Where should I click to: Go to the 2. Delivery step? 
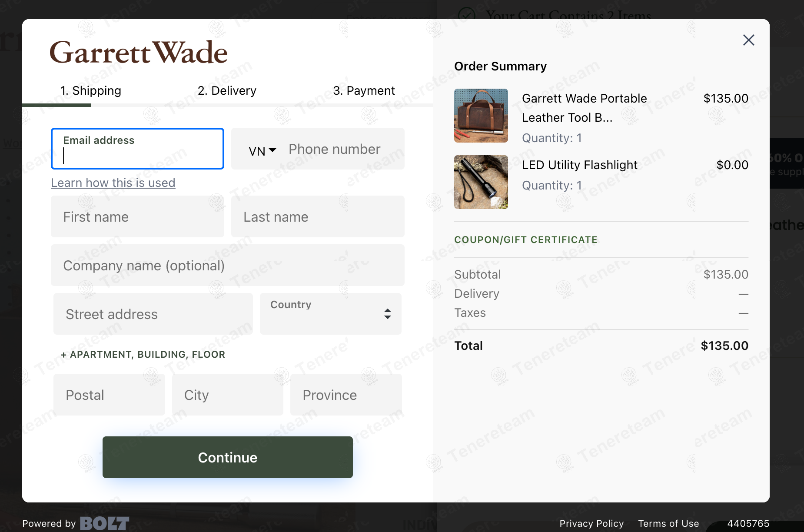coord(227,90)
